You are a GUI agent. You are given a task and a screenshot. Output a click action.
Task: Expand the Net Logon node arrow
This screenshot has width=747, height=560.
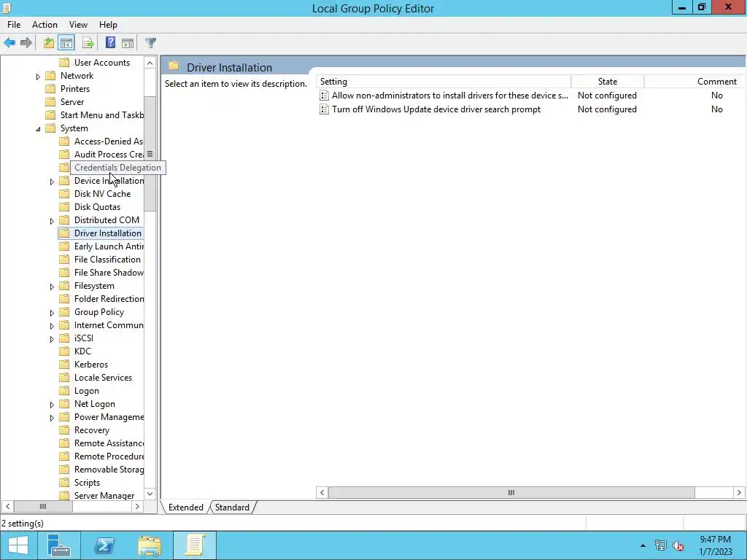coord(52,405)
